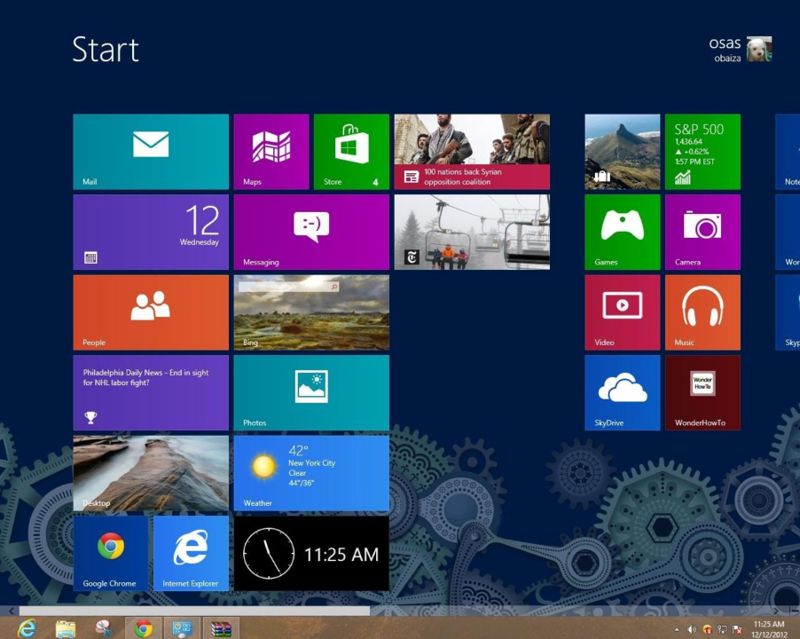This screenshot has height=639, width=800.
Task: Launch the People app
Action: point(150,312)
